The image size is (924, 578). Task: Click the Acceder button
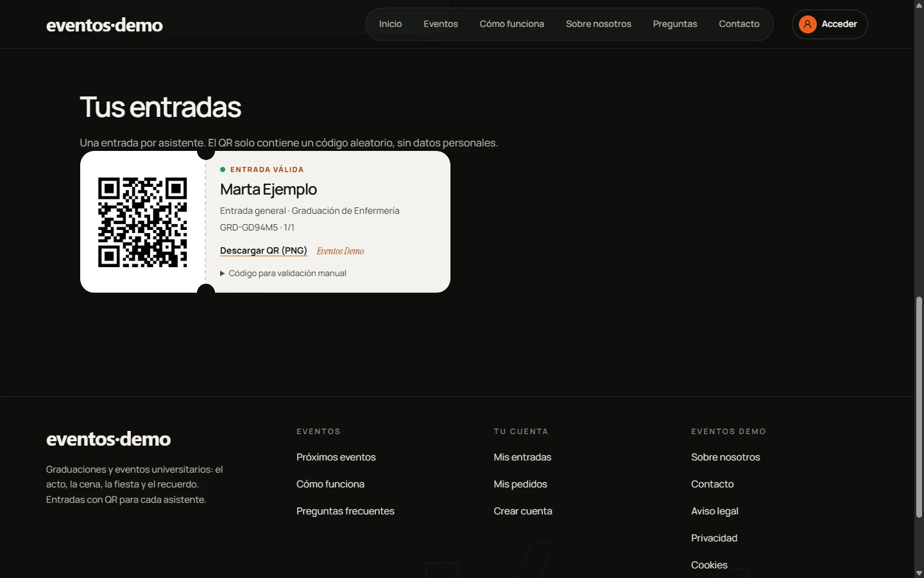(830, 24)
